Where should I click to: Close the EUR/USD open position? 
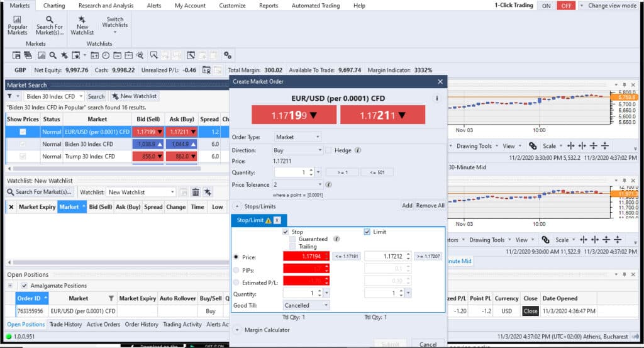(530, 312)
